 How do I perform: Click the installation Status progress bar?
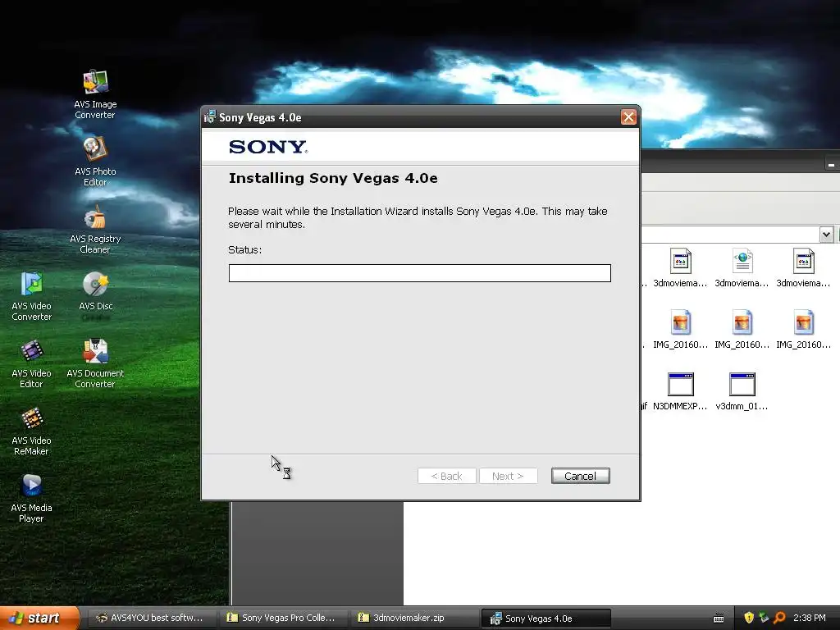[419, 272]
